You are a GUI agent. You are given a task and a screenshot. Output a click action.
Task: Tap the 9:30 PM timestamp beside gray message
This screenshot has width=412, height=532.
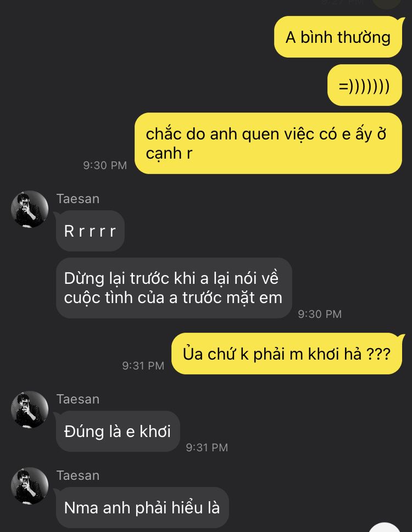[x=320, y=314]
